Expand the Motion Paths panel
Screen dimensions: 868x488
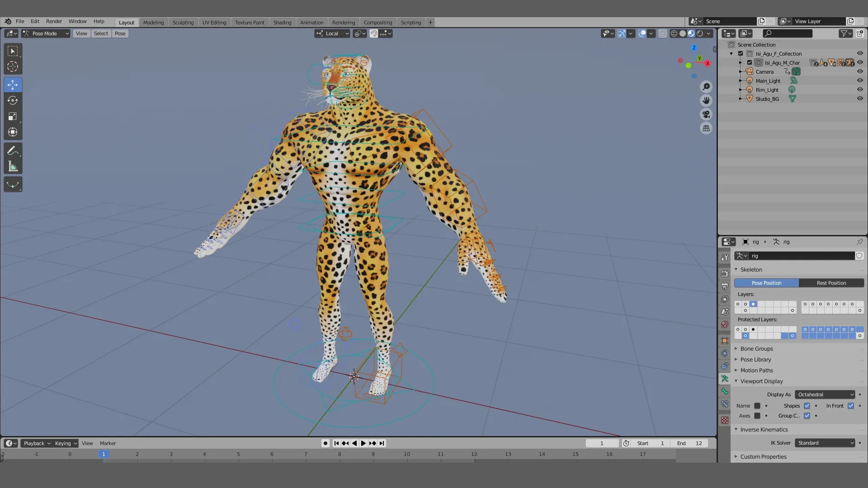756,371
